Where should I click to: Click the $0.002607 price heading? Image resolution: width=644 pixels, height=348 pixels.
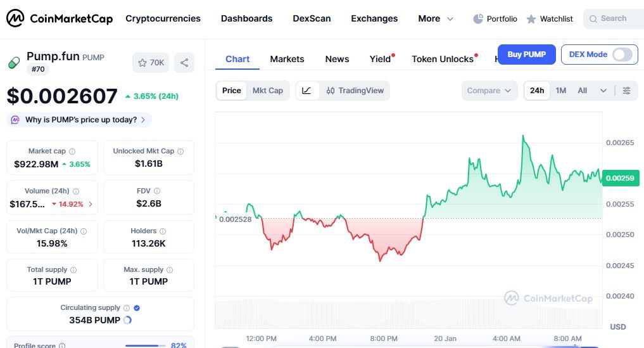pos(62,96)
